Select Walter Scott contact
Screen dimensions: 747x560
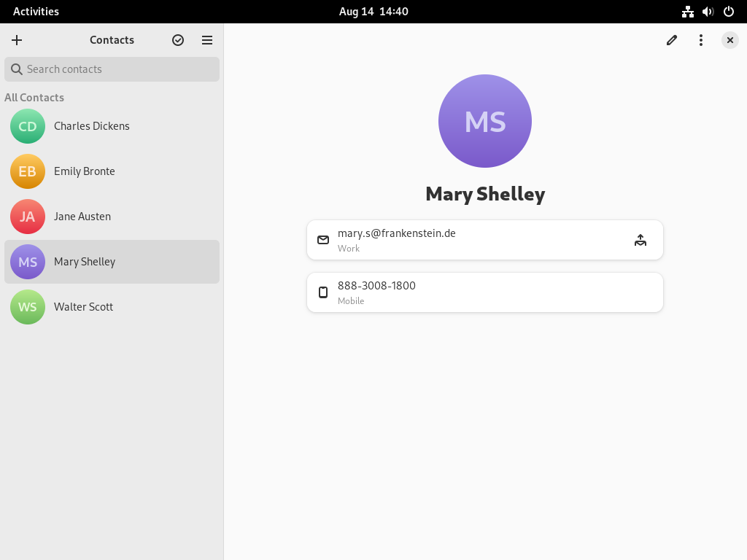point(112,307)
